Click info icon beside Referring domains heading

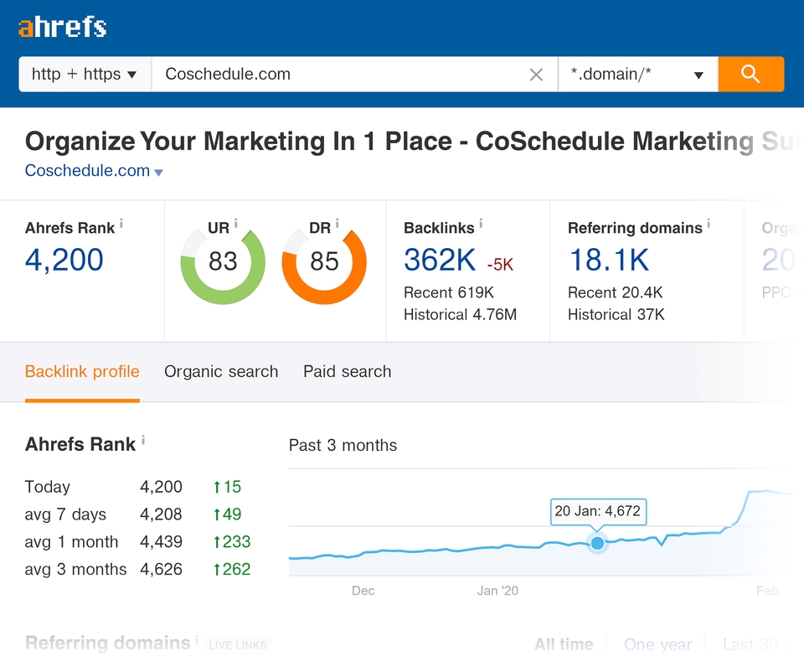coord(709,224)
